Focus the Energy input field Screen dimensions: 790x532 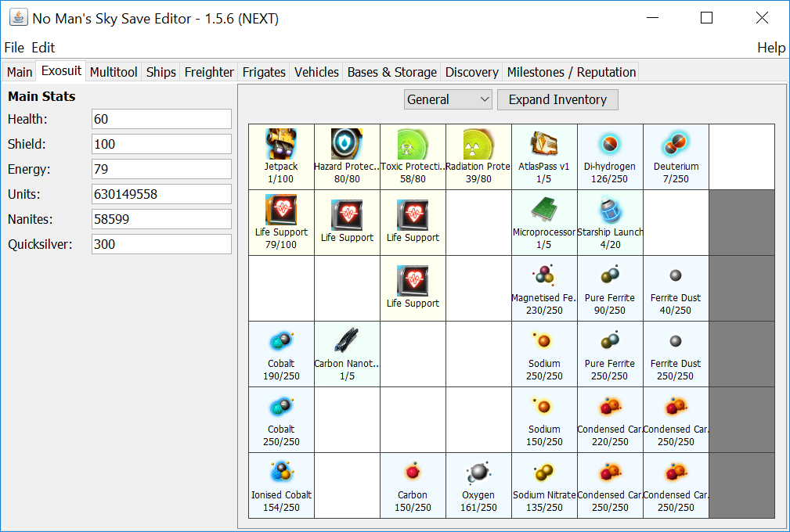(x=162, y=169)
